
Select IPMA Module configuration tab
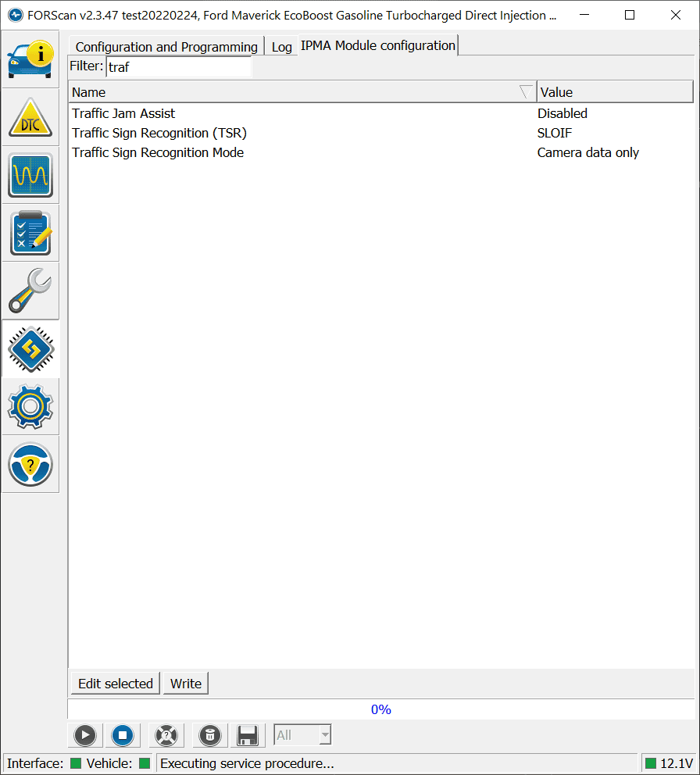pyautogui.click(x=378, y=45)
